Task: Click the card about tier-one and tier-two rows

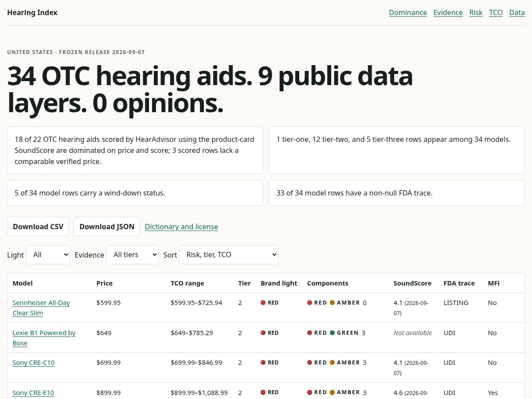Action: point(397,150)
